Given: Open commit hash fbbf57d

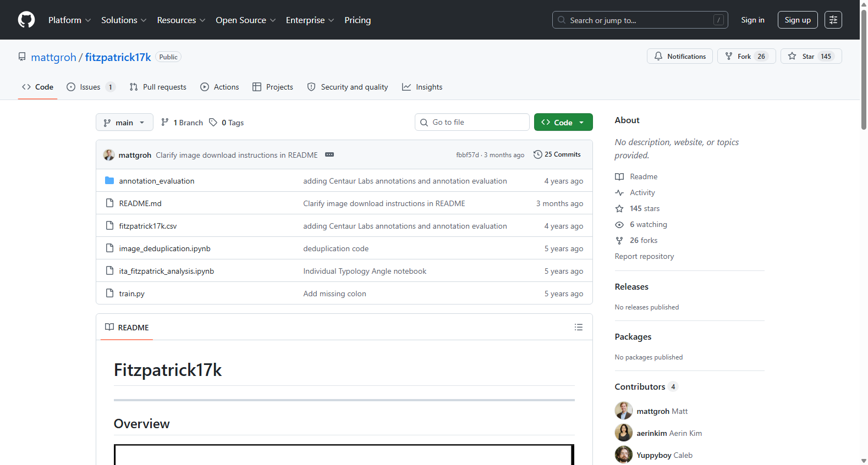Looking at the screenshot, I should pos(467,155).
